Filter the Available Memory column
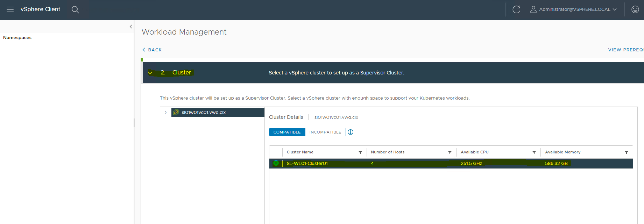 pyautogui.click(x=627, y=152)
